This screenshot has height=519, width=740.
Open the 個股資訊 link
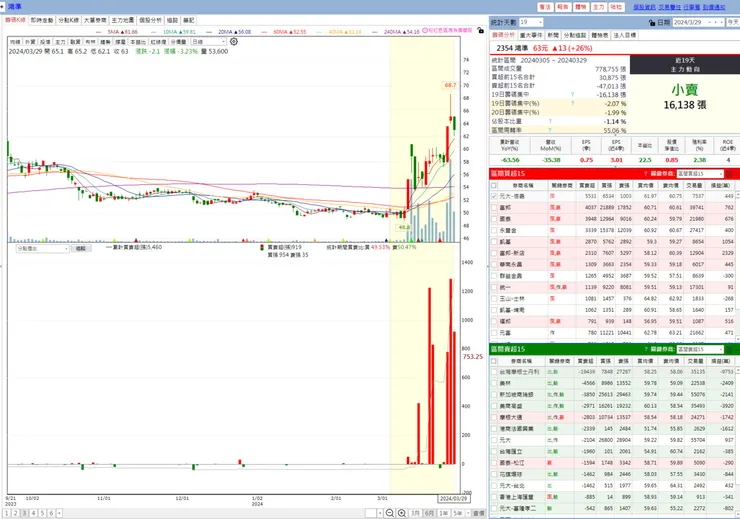tap(644, 7)
